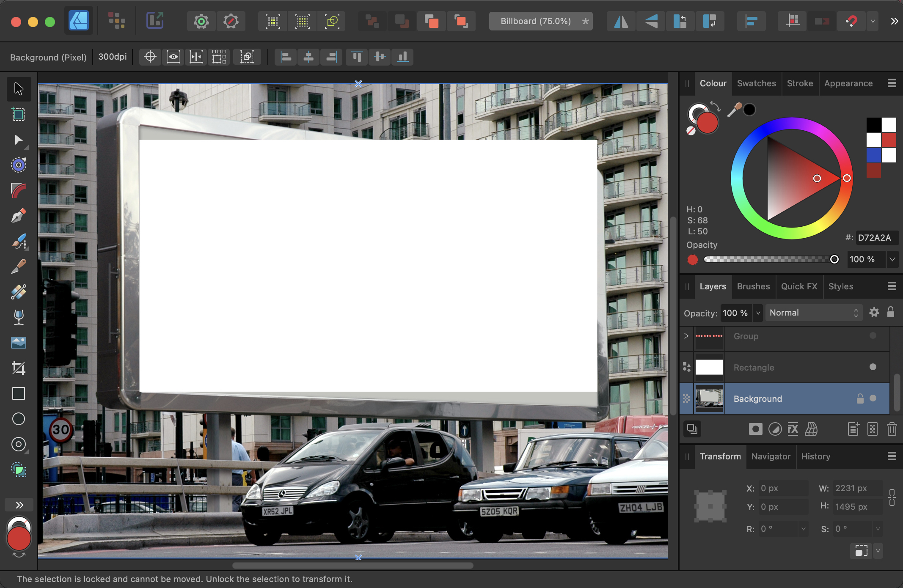903x588 pixels.
Task: Pick the blue recent colour swatch
Action: 873,155
